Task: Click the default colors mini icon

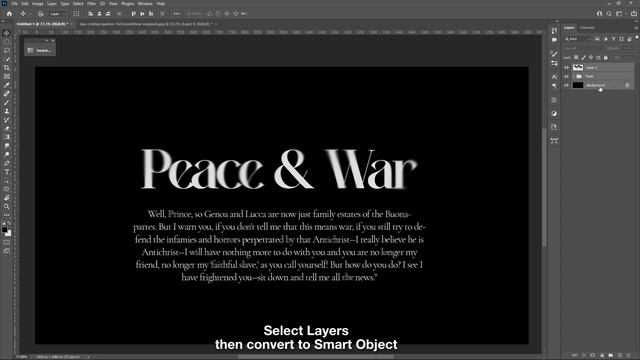Action: 3,223
